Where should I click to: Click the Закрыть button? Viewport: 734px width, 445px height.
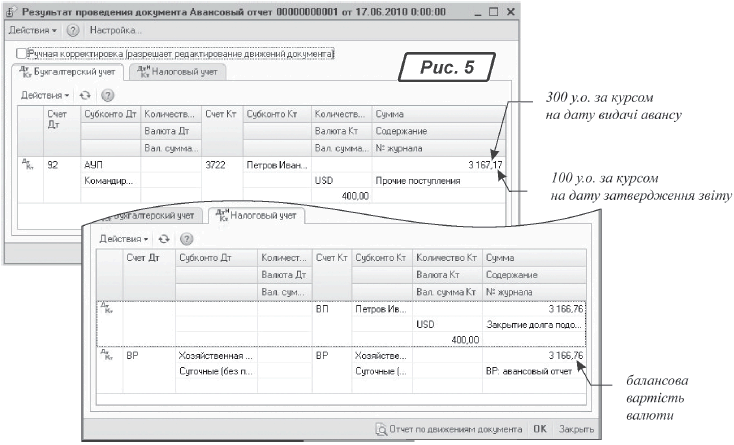(x=578, y=429)
